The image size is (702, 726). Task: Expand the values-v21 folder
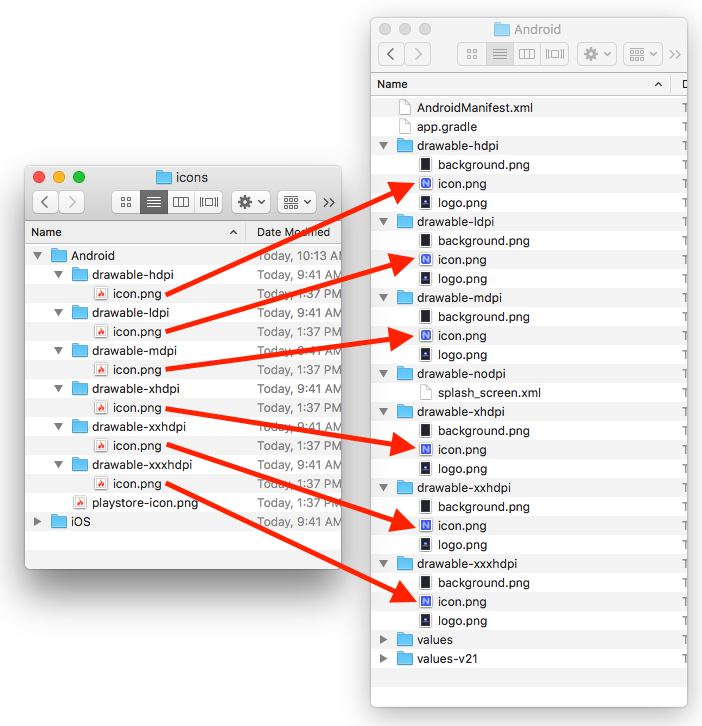383,658
